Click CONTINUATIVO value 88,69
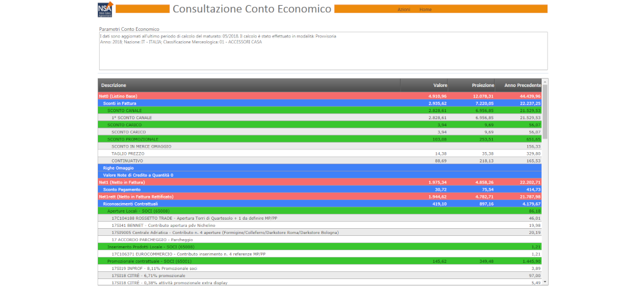644x290 pixels. point(441,160)
